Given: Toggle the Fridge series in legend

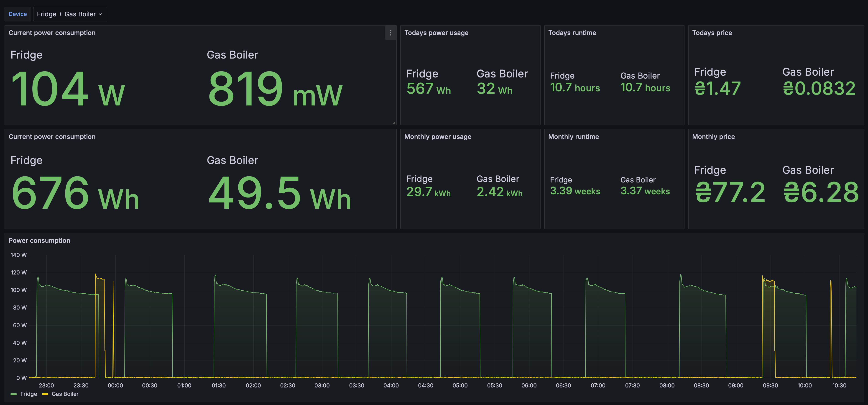Looking at the screenshot, I should tap(29, 394).
